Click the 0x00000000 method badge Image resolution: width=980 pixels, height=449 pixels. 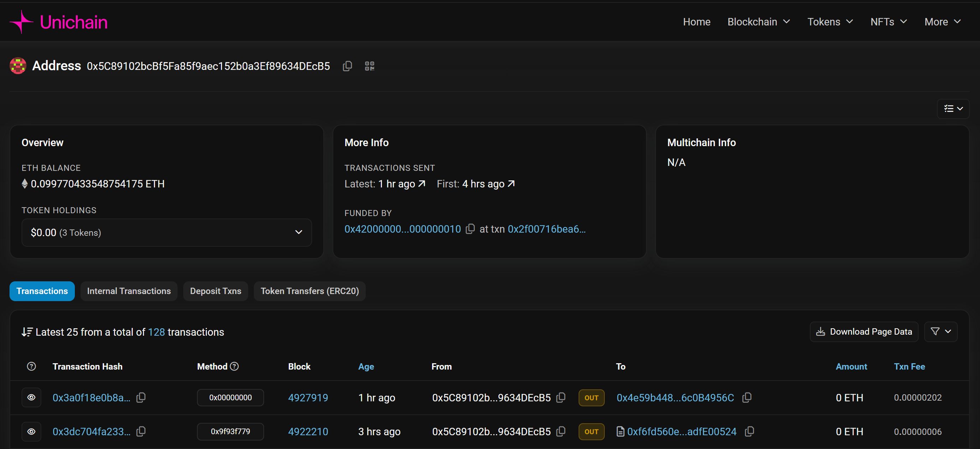tap(231, 397)
